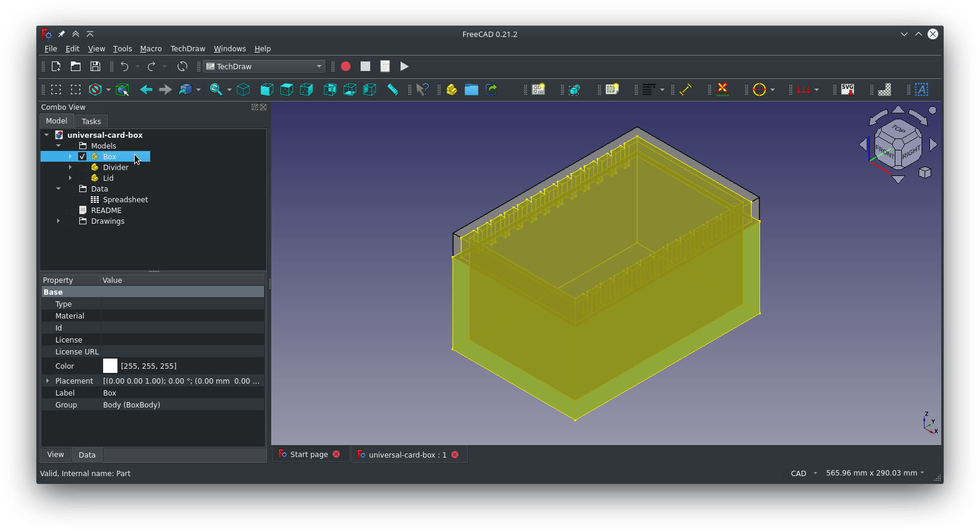Open the TechDraw workbench dropdown

click(264, 66)
